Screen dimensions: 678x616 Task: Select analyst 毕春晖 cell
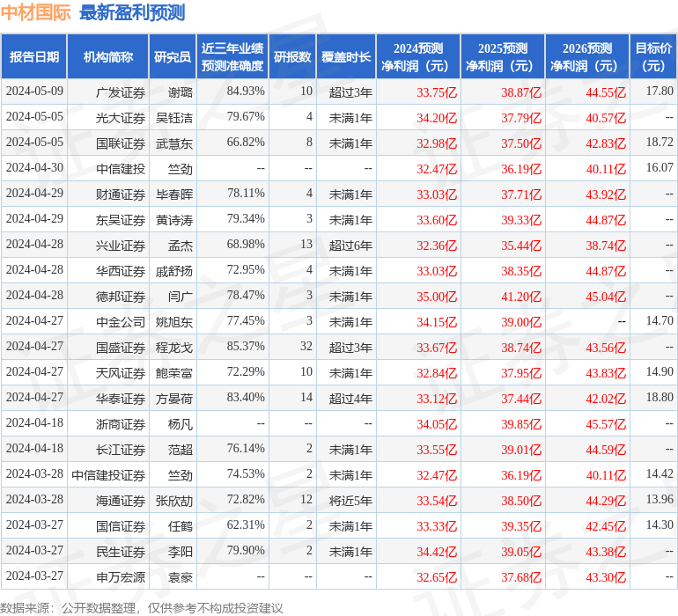tap(174, 194)
